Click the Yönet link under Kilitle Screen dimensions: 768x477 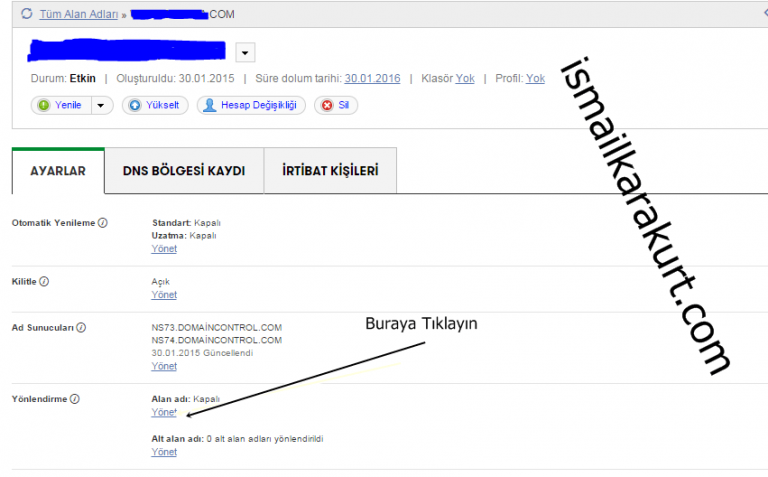click(164, 295)
